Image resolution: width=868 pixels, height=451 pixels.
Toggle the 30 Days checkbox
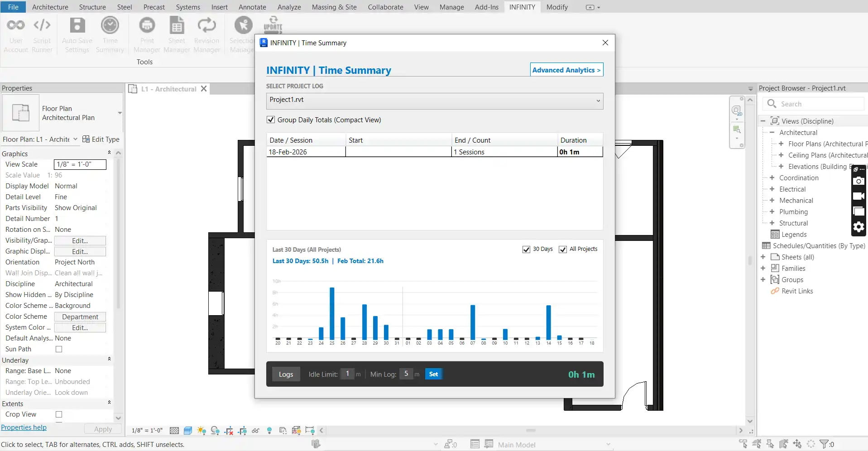pos(526,249)
